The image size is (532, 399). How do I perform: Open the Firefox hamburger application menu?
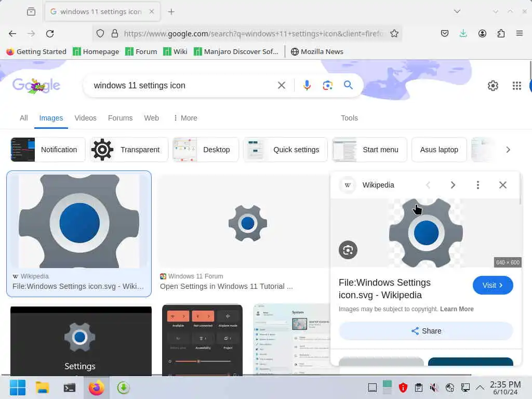click(519, 34)
